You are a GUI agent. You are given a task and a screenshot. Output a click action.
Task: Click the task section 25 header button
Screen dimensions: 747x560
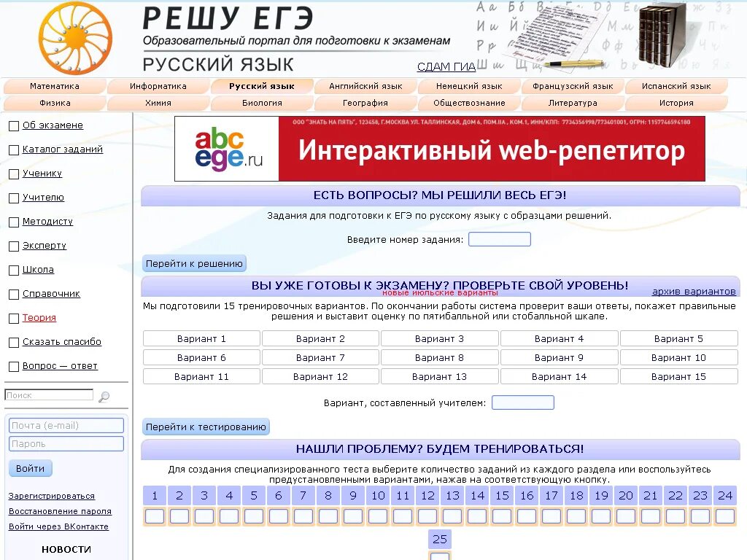440,540
